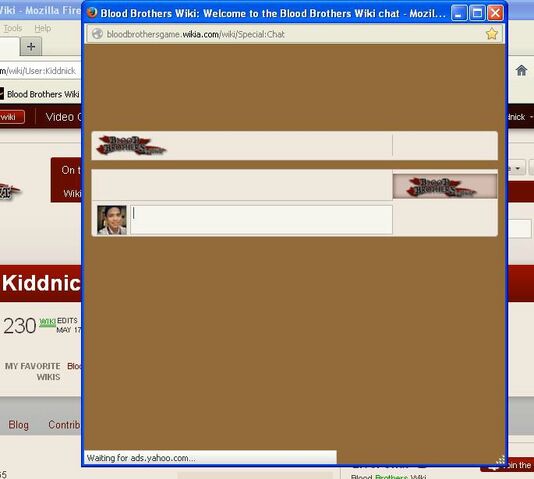Click background window address bar User:Kiddnick

(38, 71)
